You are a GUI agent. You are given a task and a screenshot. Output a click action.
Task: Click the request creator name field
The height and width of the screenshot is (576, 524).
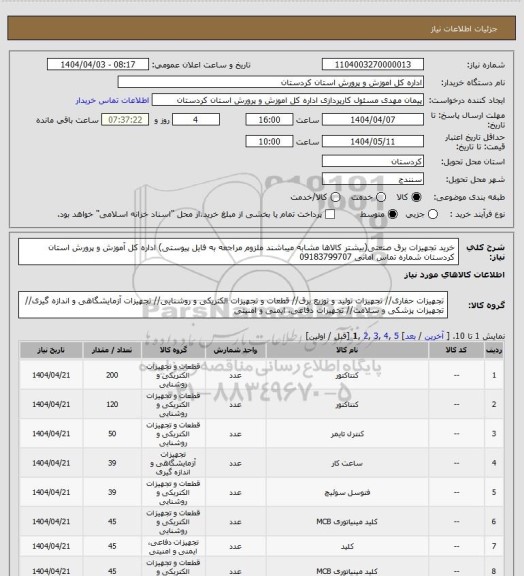click(x=288, y=100)
